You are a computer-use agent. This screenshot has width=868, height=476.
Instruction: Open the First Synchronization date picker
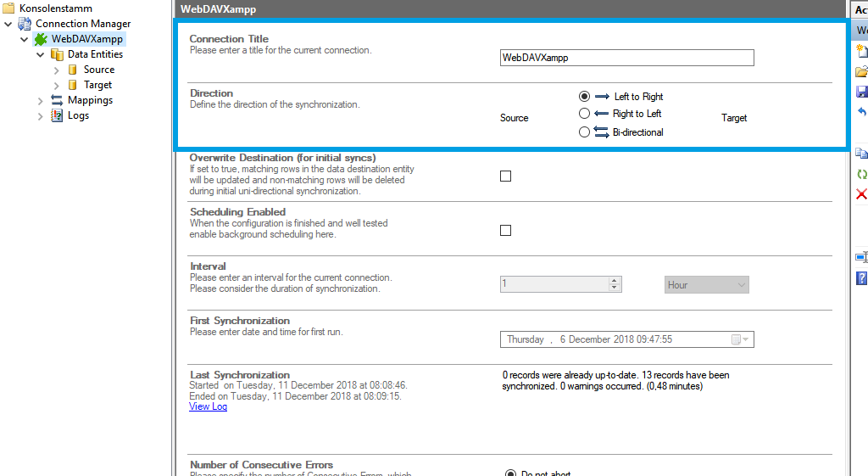(740, 339)
